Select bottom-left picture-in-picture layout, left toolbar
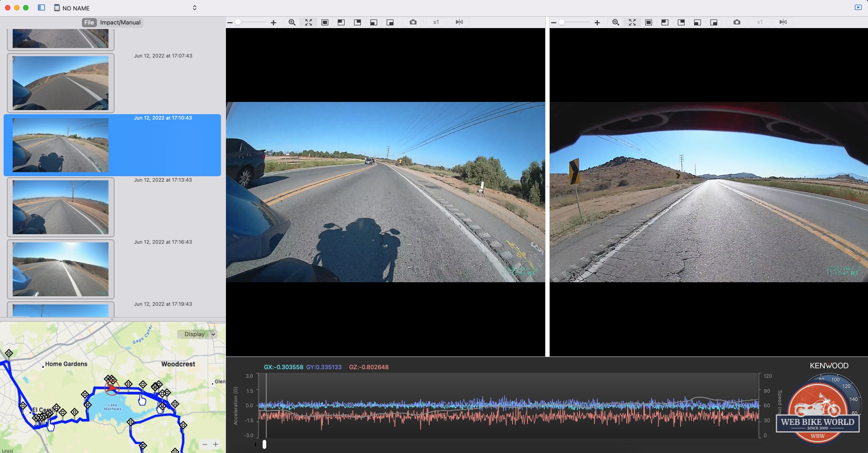Viewport: 868px width, 453px height. click(374, 22)
